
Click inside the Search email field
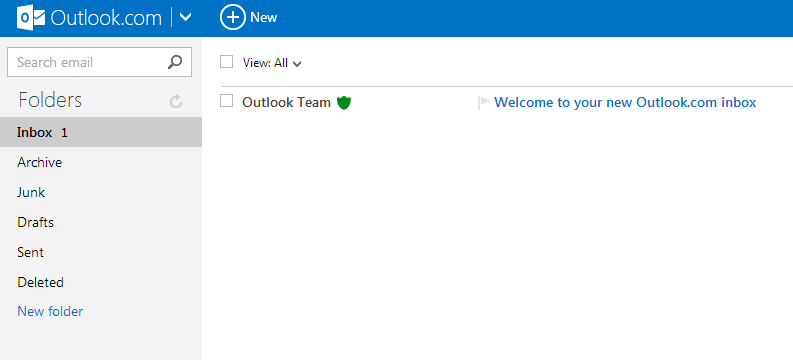86,62
